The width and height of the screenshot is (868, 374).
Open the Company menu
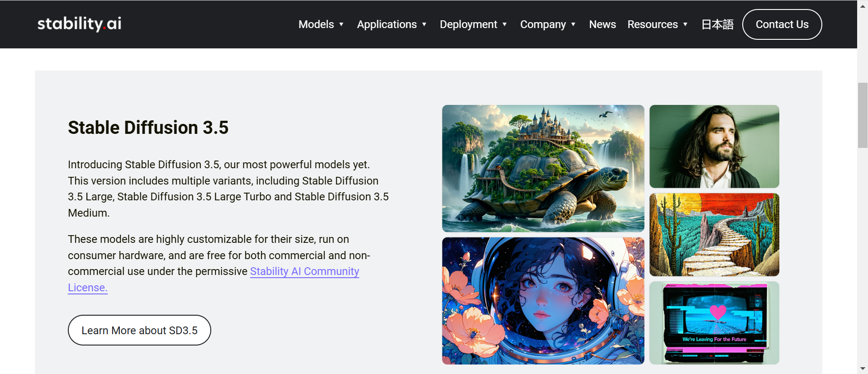pyautogui.click(x=543, y=24)
